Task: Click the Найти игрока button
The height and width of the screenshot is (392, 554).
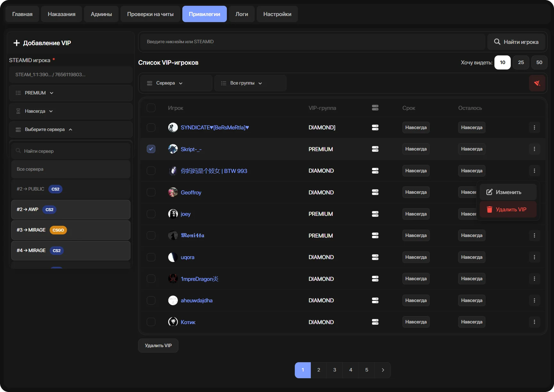Action: point(516,42)
